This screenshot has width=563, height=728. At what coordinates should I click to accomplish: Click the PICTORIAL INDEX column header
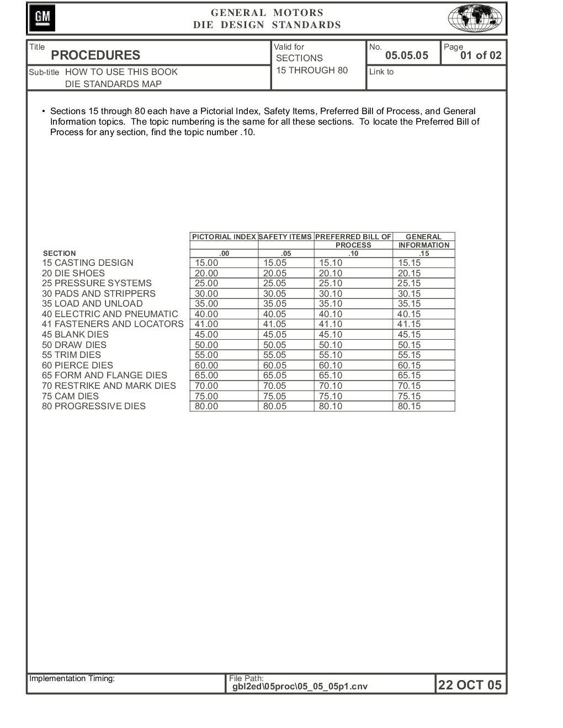pos(224,237)
